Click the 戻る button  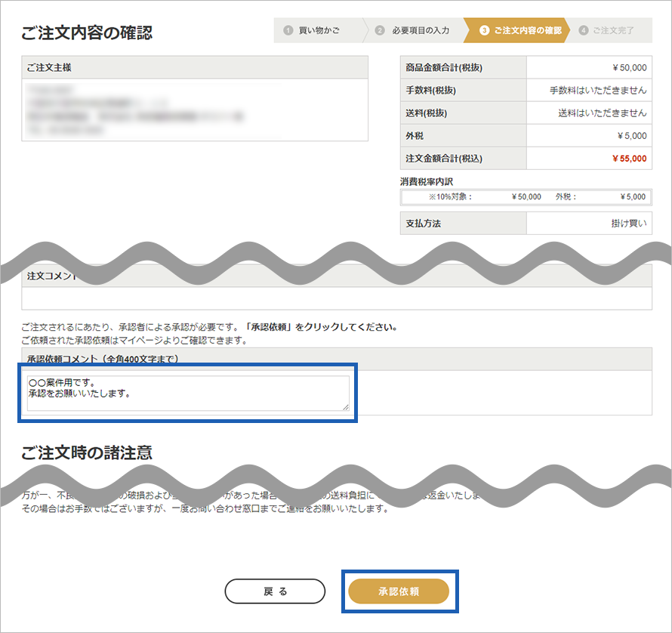click(275, 591)
